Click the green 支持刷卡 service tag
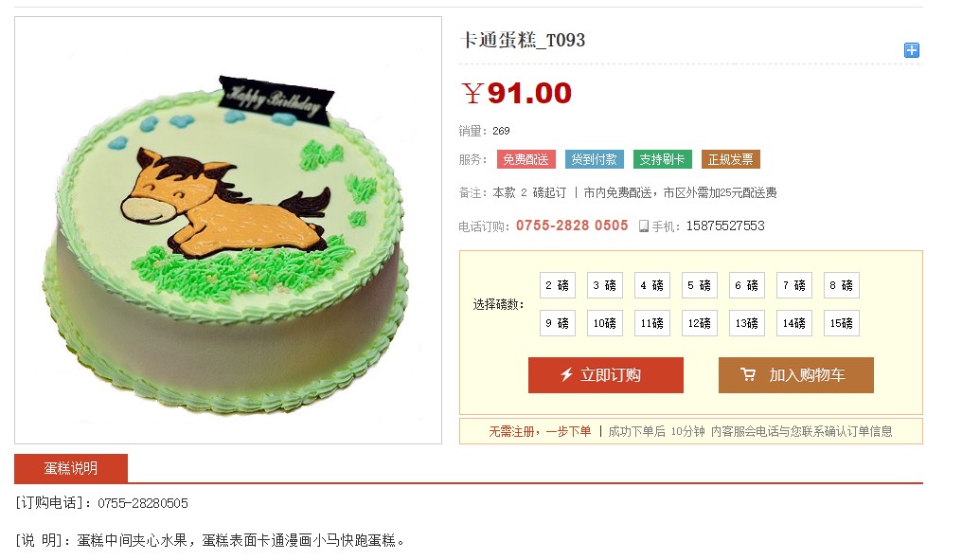The image size is (980, 560). [x=663, y=159]
